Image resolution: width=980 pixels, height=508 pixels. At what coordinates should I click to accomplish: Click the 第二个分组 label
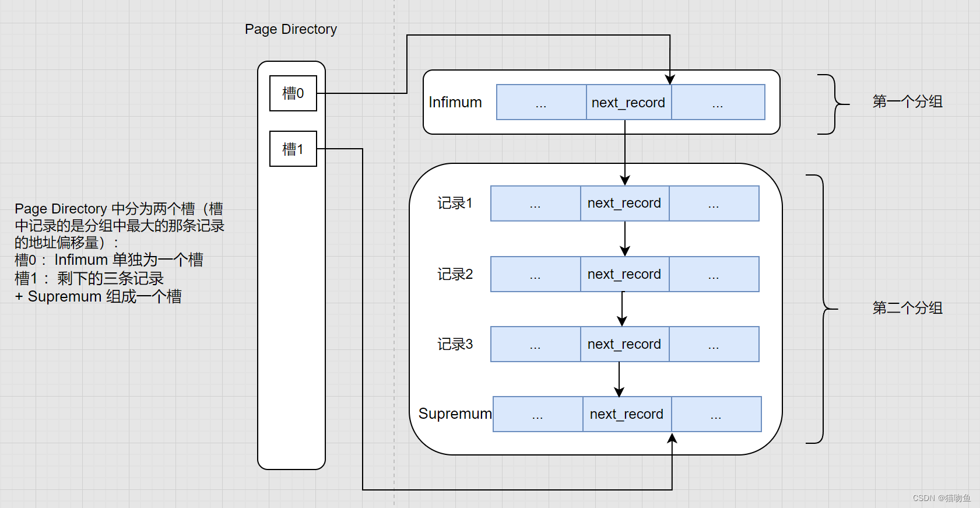pos(907,308)
